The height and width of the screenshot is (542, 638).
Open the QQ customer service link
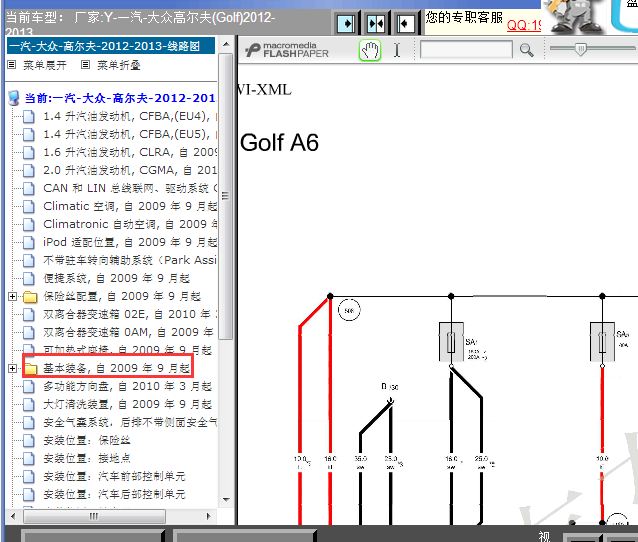click(524, 25)
